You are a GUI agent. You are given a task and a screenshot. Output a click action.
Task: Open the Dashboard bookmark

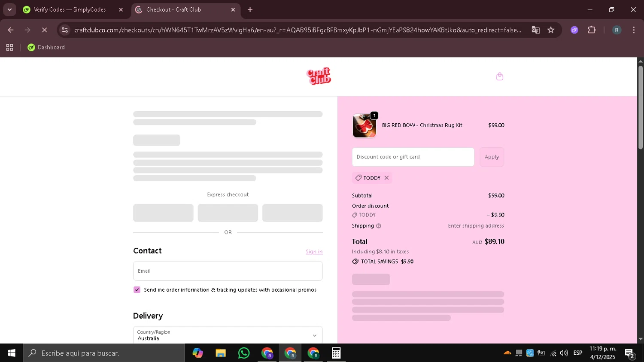click(46, 47)
